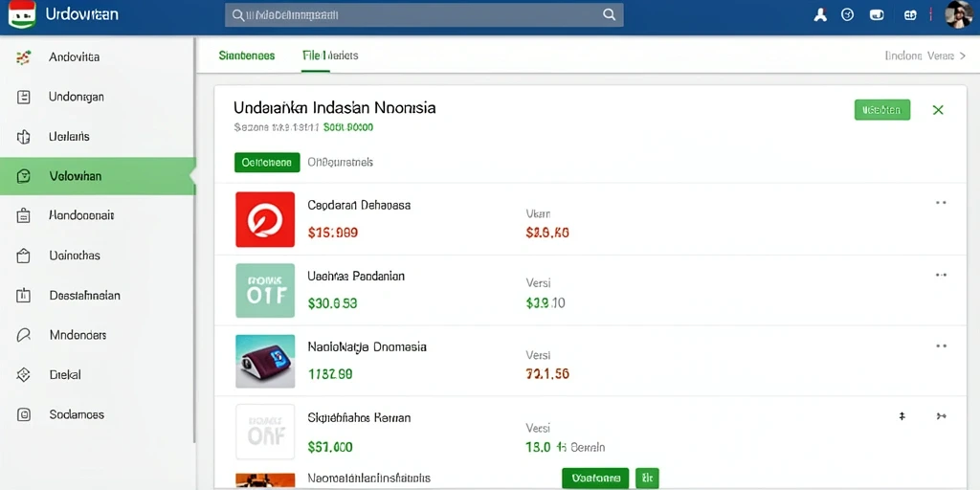This screenshot has width=980, height=490.
Task: Click the green button beside the panel's X
Action: [881, 110]
